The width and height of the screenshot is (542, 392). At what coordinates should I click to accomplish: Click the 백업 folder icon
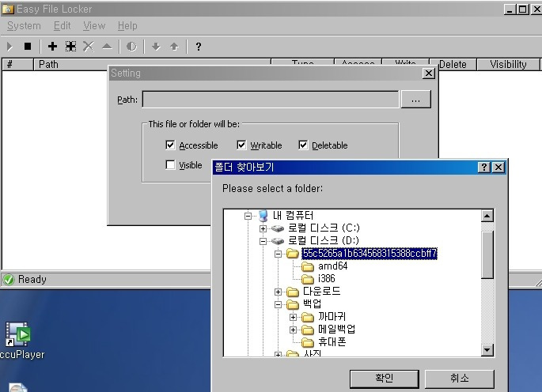[x=293, y=304]
